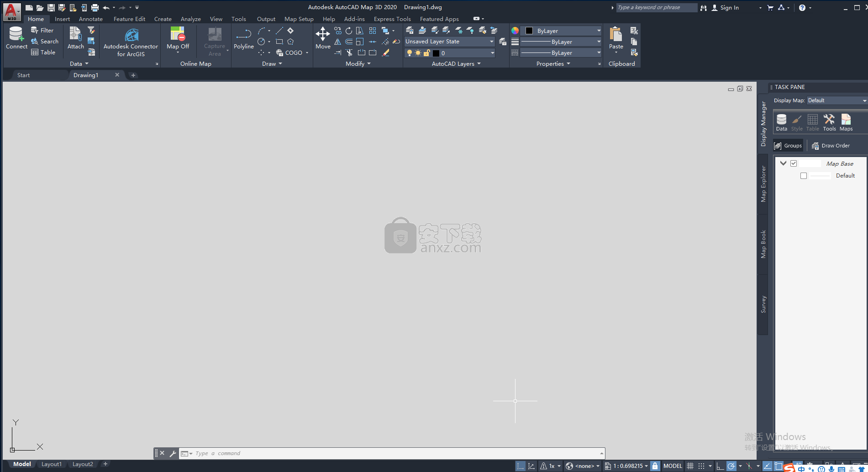The height and width of the screenshot is (472, 868).
Task: Click the keyword search box
Action: pos(657,7)
